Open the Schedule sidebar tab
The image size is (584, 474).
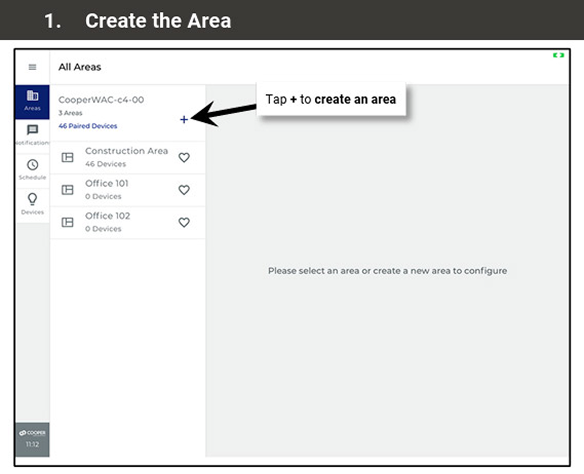32,171
